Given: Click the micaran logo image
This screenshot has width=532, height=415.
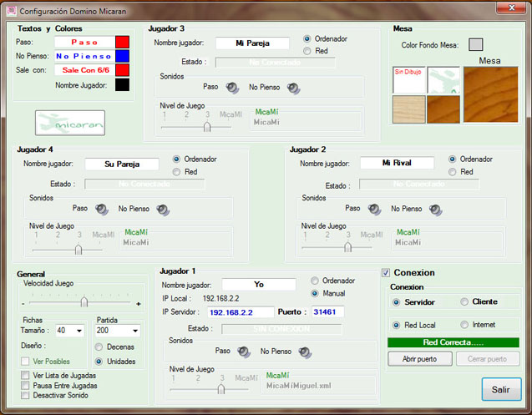Looking at the screenshot, I should [x=70, y=123].
